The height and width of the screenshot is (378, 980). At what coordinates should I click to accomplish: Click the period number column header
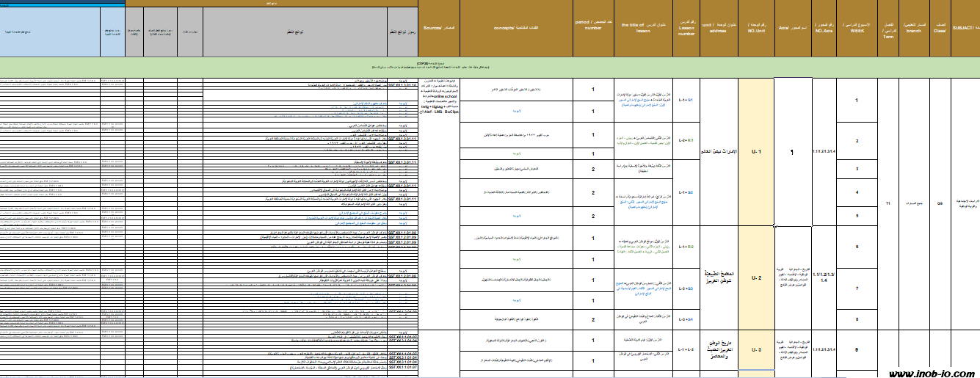point(593,28)
